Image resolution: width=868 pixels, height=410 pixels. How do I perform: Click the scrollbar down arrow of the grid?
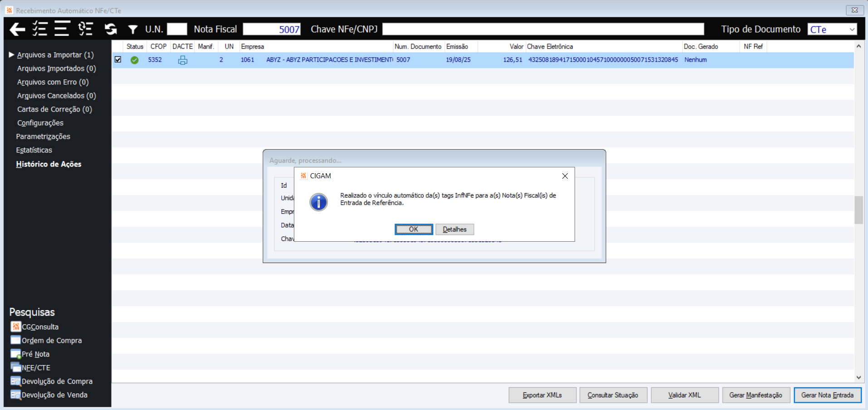coord(858,377)
